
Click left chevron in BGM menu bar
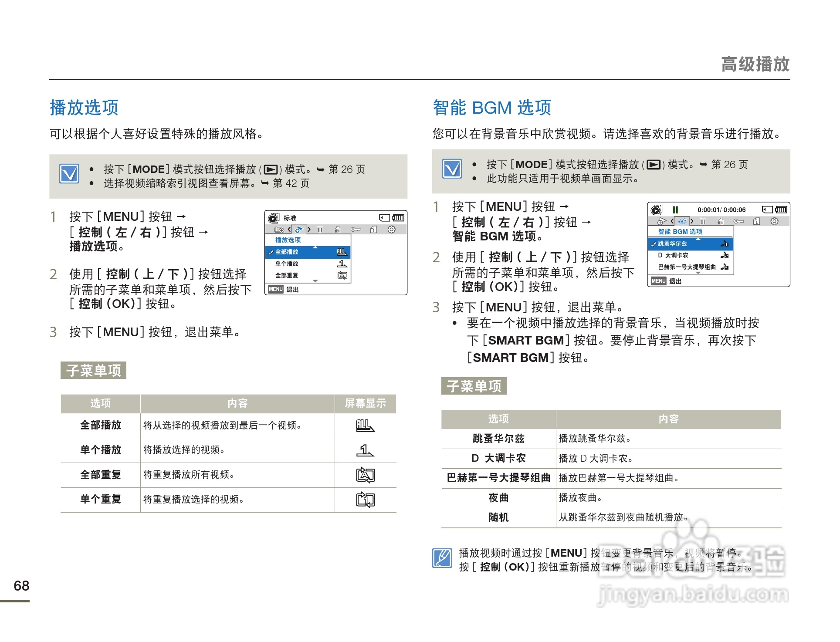tap(672, 221)
